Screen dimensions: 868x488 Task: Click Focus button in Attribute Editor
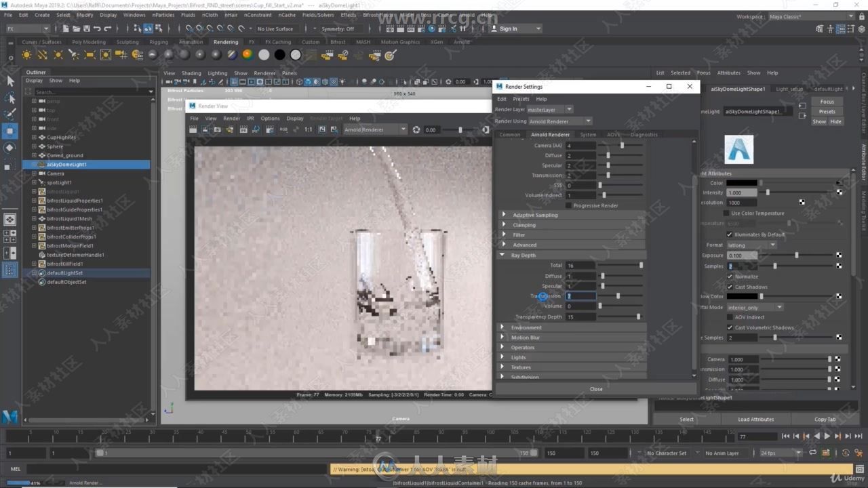pos(827,102)
